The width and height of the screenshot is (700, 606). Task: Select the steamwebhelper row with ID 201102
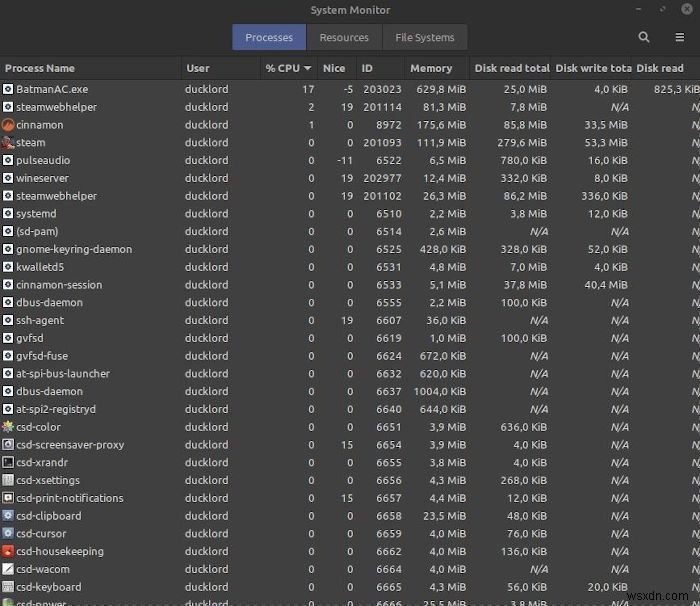coord(350,196)
